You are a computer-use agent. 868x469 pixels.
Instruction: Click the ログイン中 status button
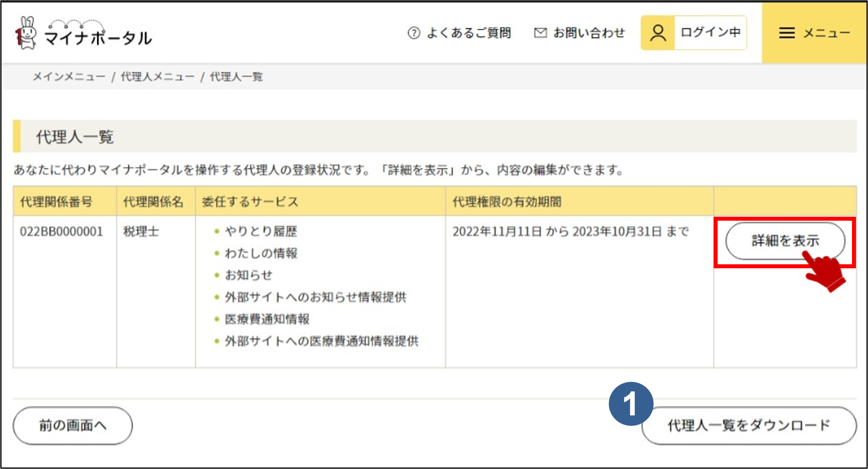710,33
